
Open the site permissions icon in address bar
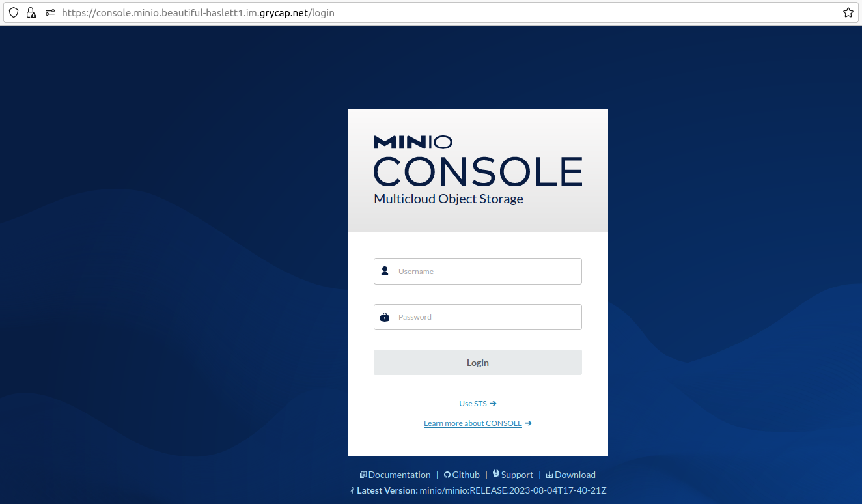coord(50,12)
